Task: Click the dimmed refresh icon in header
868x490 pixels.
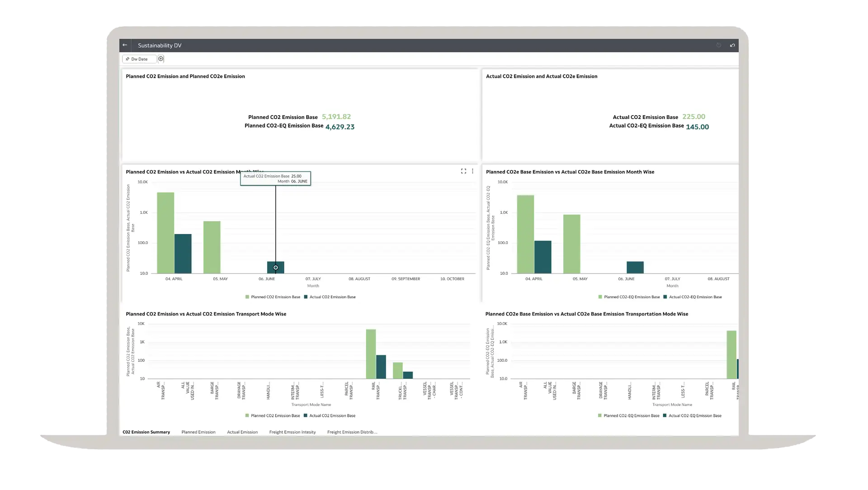Action: click(718, 45)
